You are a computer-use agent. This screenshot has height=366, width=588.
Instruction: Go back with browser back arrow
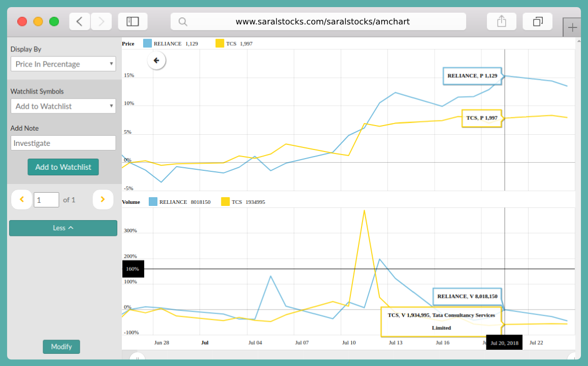point(80,21)
